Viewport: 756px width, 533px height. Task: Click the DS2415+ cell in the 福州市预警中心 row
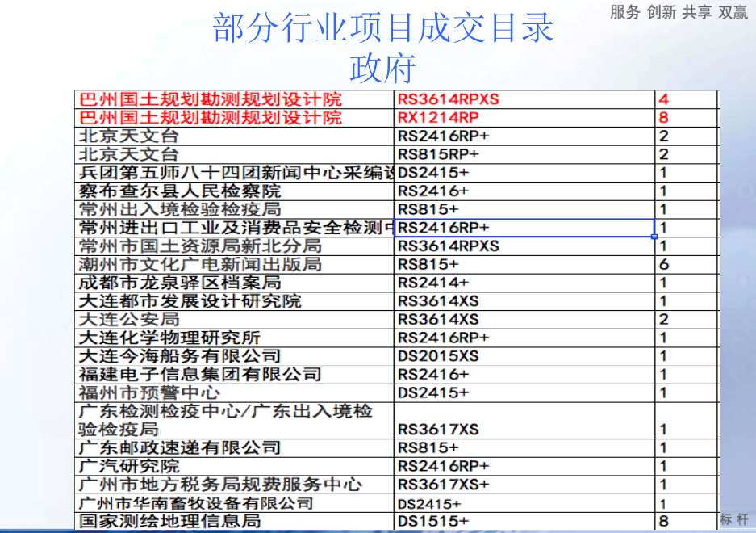point(524,393)
